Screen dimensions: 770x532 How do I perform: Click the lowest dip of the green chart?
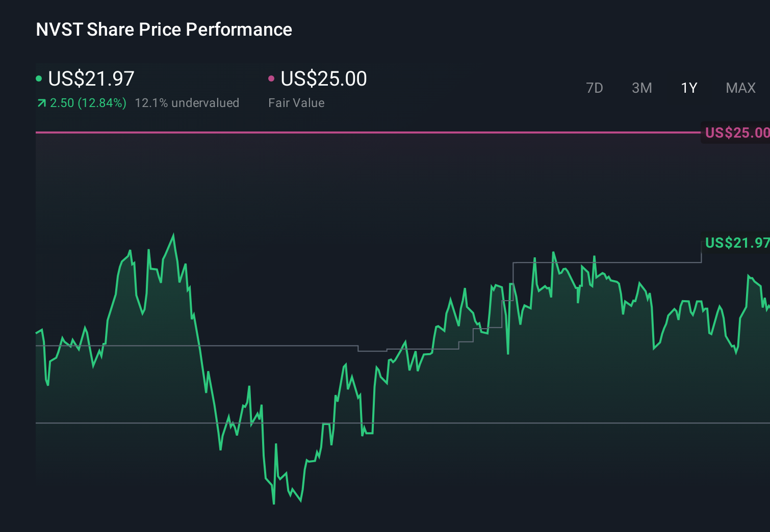(273, 502)
